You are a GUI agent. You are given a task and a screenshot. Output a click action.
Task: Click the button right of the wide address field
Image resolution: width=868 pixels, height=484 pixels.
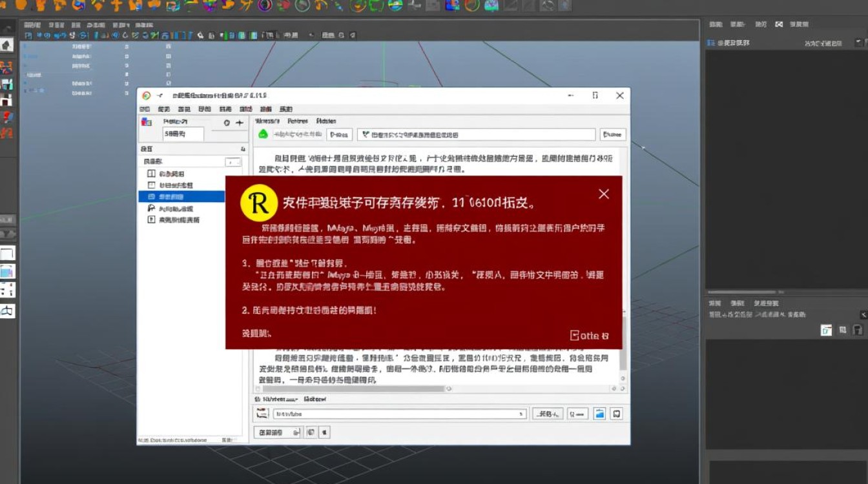pyautogui.click(x=612, y=134)
